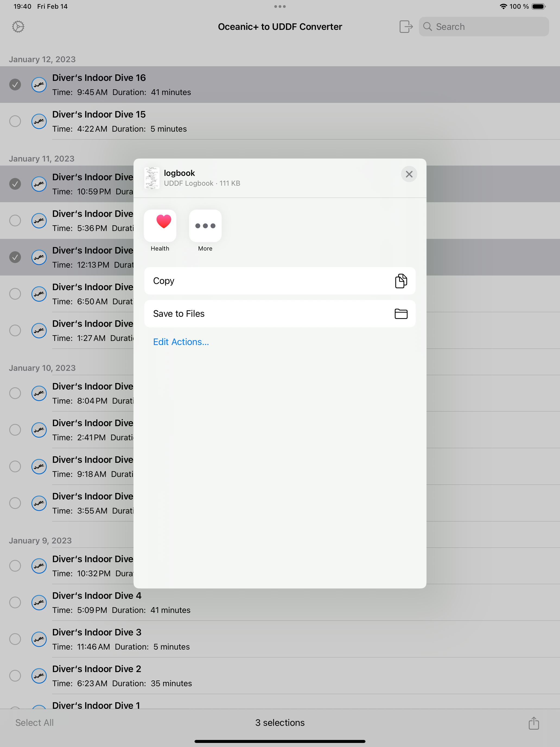Check the dive at 5:36 PM

15,220
